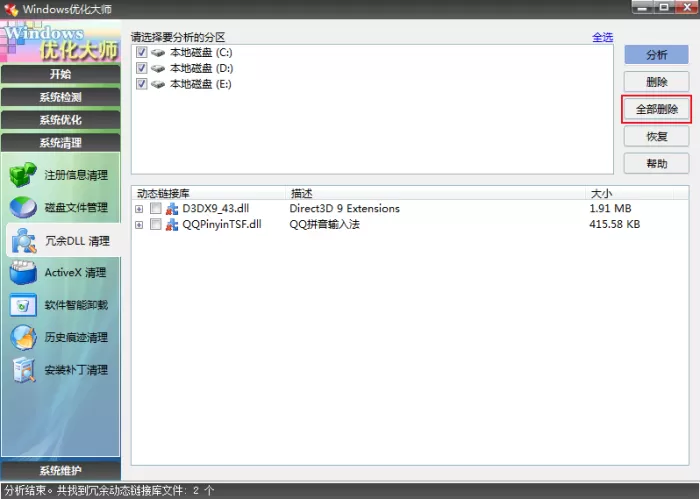Sort by the 大小 column header
700x499 pixels.
coord(629,193)
